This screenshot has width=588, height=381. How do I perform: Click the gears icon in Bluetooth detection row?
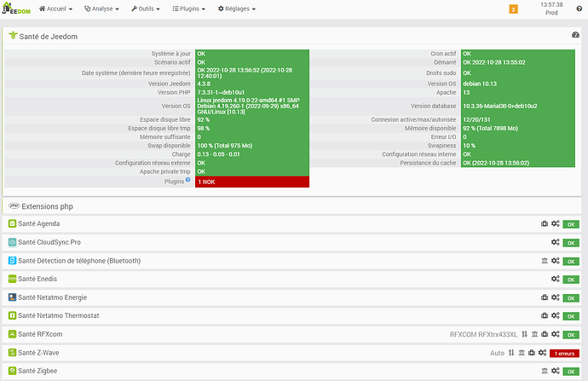coord(556,261)
